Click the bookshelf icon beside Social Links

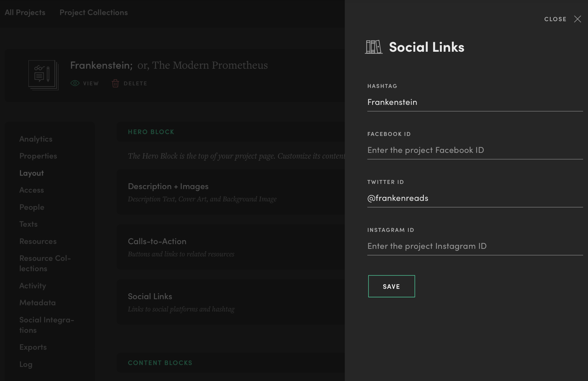pyautogui.click(x=374, y=47)
